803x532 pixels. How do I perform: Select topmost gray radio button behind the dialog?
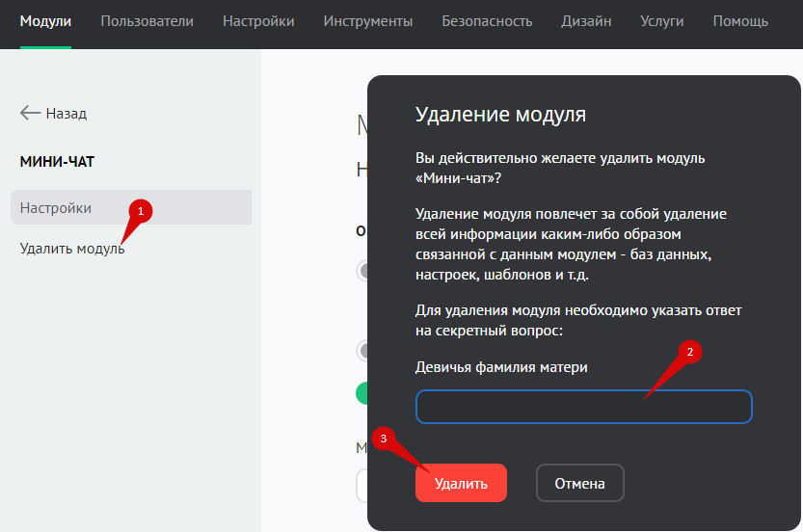coord(362,271)
